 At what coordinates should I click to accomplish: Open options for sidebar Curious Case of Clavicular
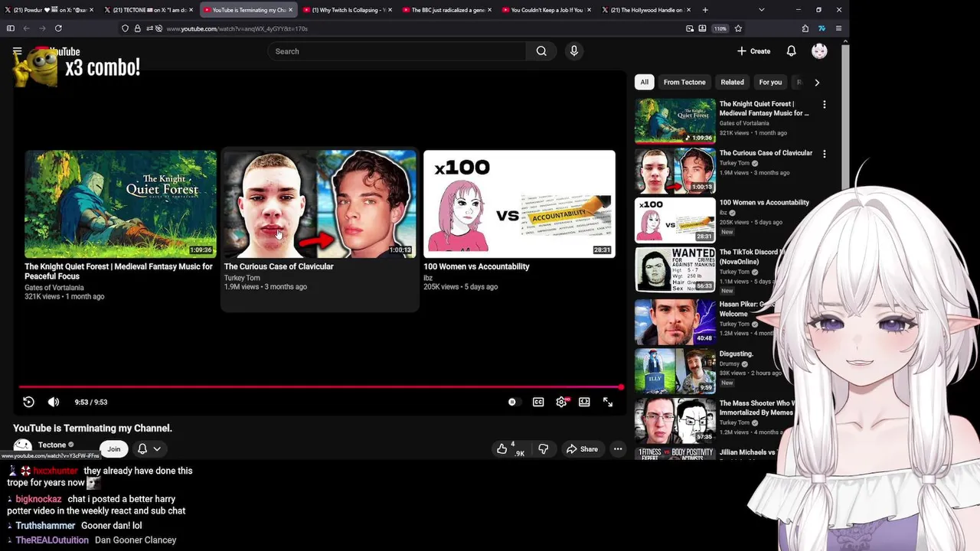click(x=824, y=154)
